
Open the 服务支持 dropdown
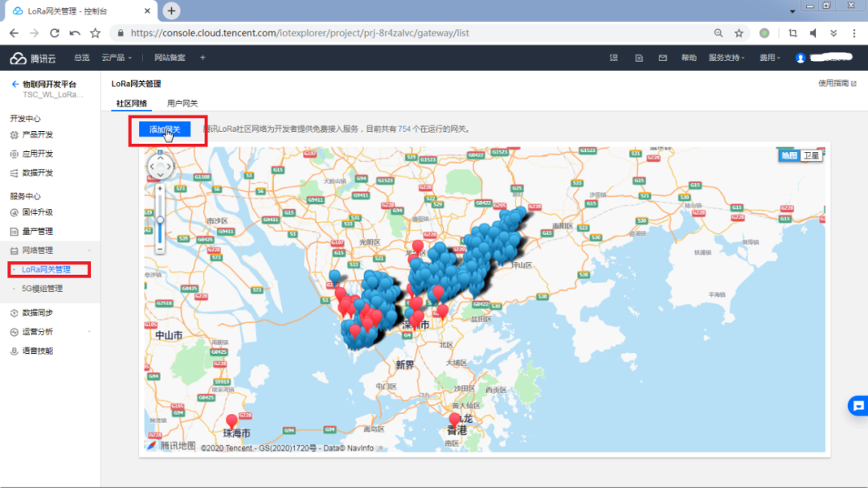click(727, 58)
